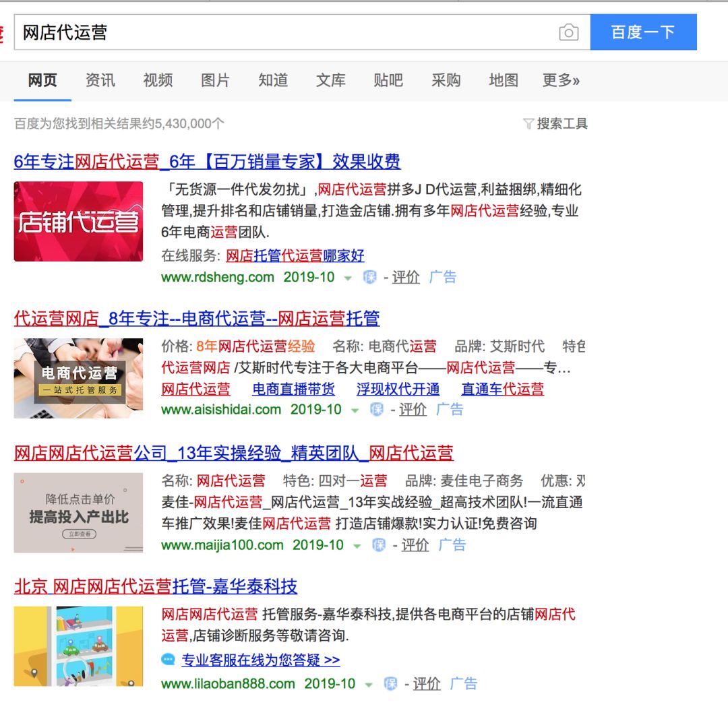Click the 保 badge icon on maijia100.com result
Image resolution: width=728 pixels, height=713 pixels.
pyautogui.click(x=379, y=545)
